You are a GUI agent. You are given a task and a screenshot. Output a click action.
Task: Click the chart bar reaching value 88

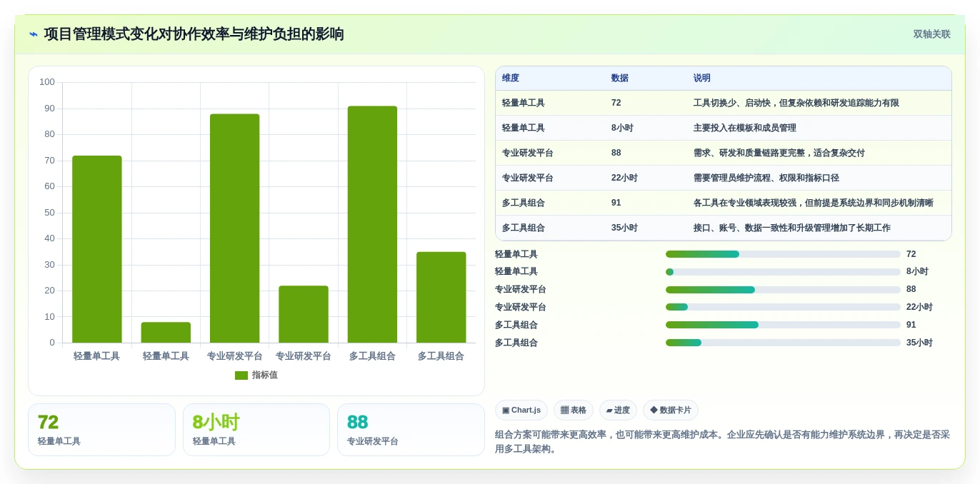click(235, 228)
